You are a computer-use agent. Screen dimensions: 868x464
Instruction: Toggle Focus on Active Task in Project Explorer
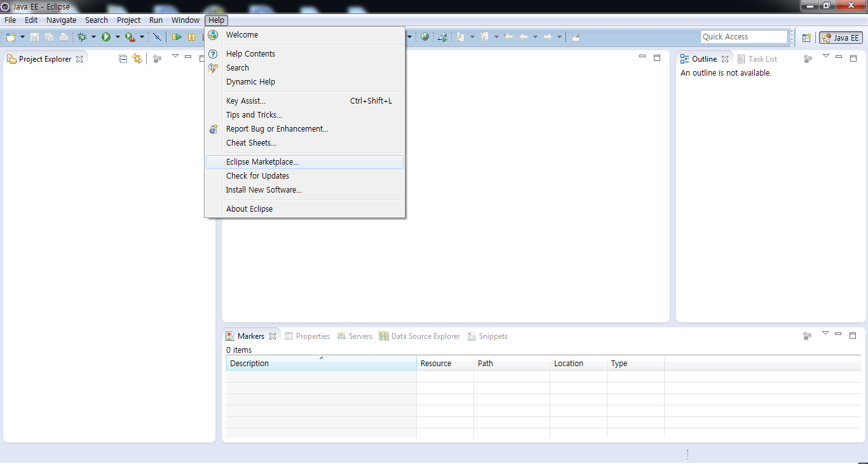[x=157, y=58]
